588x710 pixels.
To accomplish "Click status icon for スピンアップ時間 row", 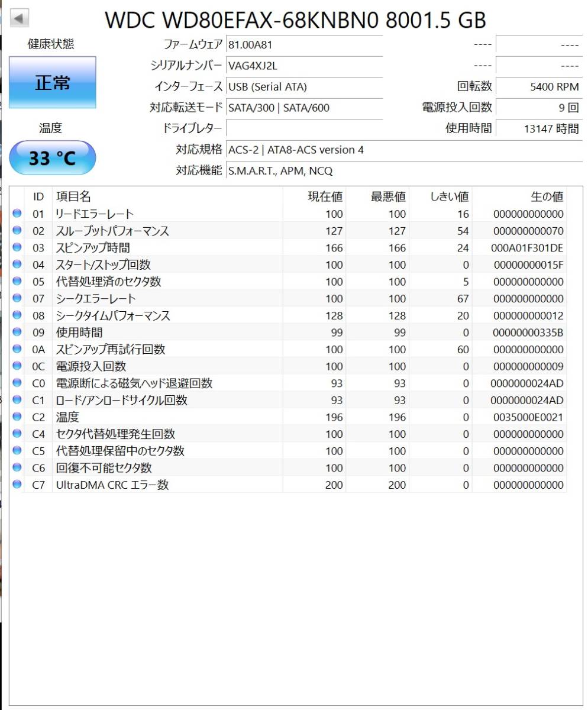I will pyautogui.click(x=17, y=247).
